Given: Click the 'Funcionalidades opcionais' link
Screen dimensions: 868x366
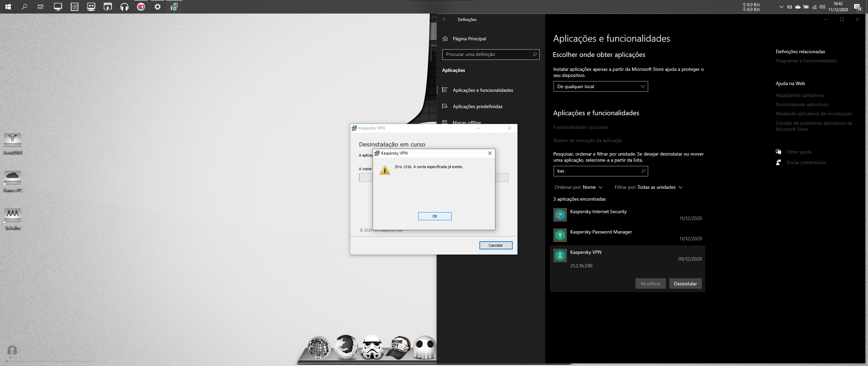Looking at the screenshot, I should pyautogui.click(x=580, y=127).
